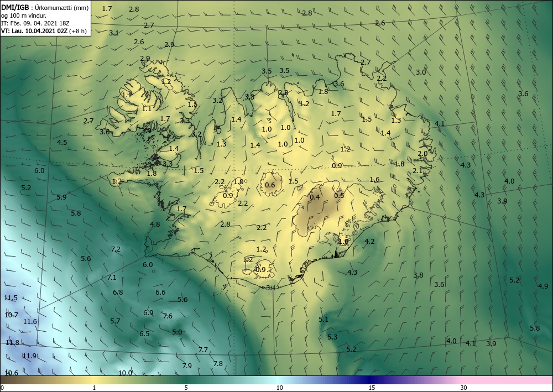
Task: Click the map value '7.9'
Action: click(187, 366)
